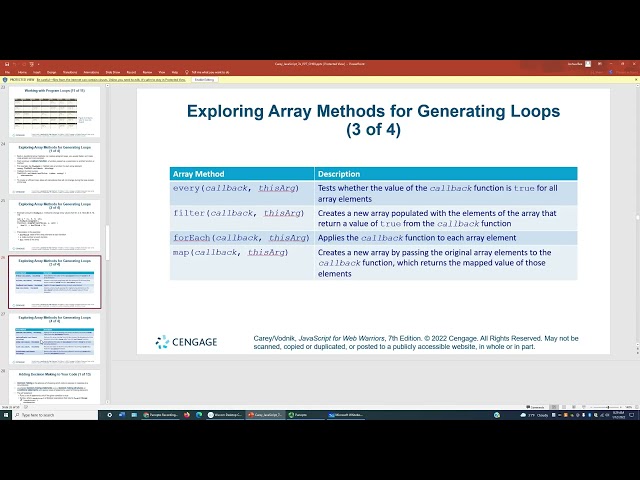This screenshot has width=640, height=480.
Task: Open the notification center icon
Action: tap(632, 415)
